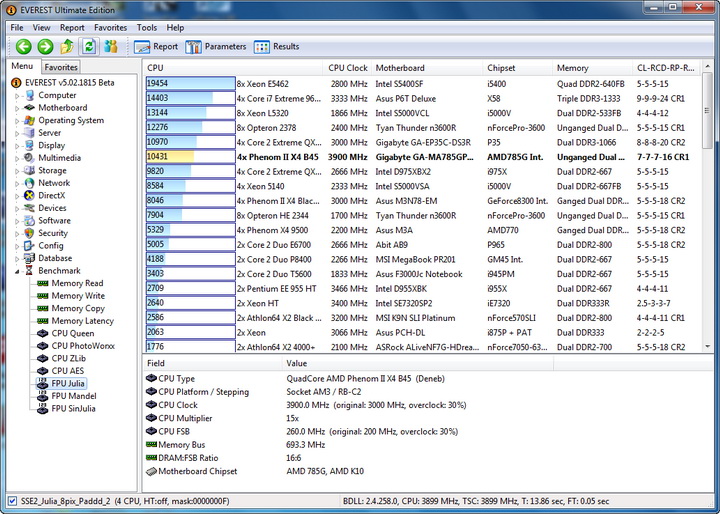Toggle the SSE2_Julia_8pix_Paddd_2 checkbox
Viewport: 720px width, 514px height.
click(12, 501)
